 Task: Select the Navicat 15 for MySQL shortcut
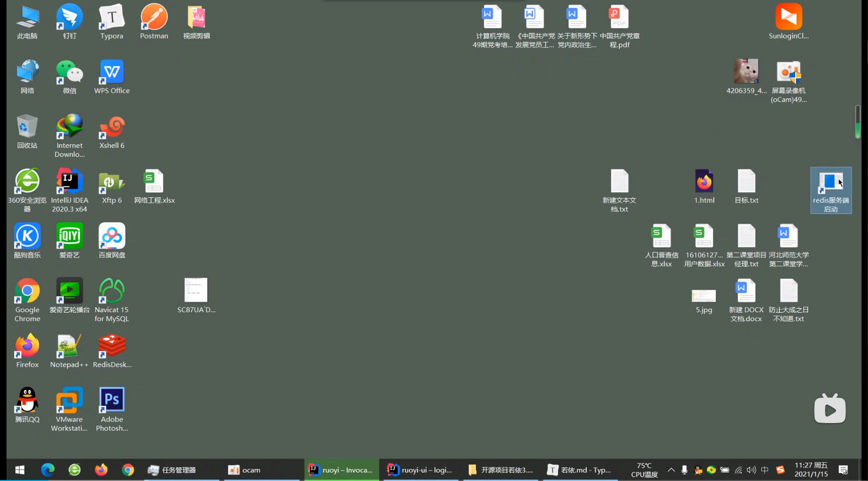coord(112,300)
